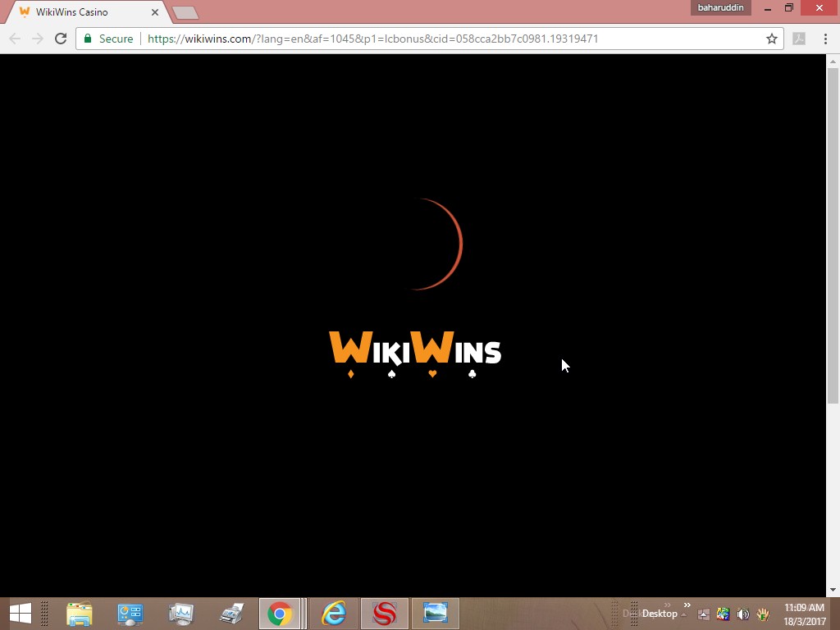Click the PDF extension icon in toolbar
The height and width of the screenshot is (630, 840).
point(799,39)
